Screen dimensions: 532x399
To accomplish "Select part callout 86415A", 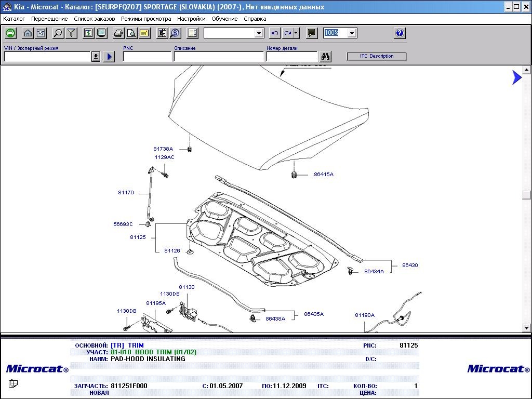I will pyautogui.click(x=324, y=175).
